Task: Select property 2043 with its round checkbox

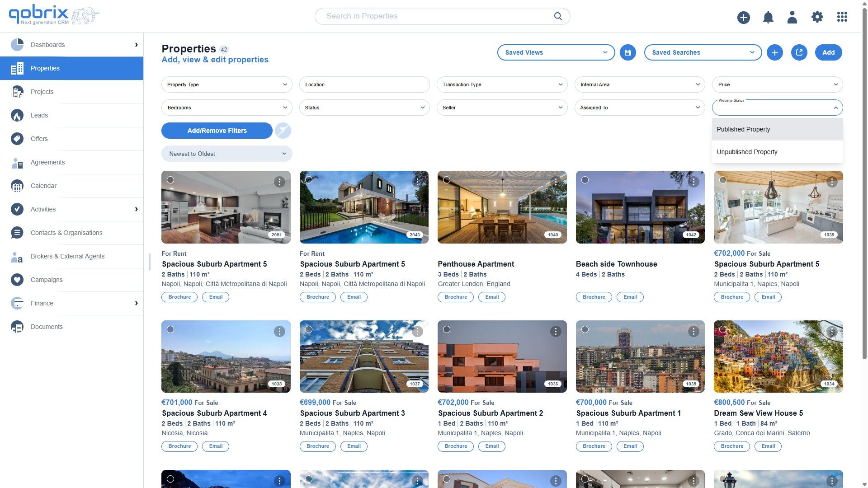Action: click(309, 180)
